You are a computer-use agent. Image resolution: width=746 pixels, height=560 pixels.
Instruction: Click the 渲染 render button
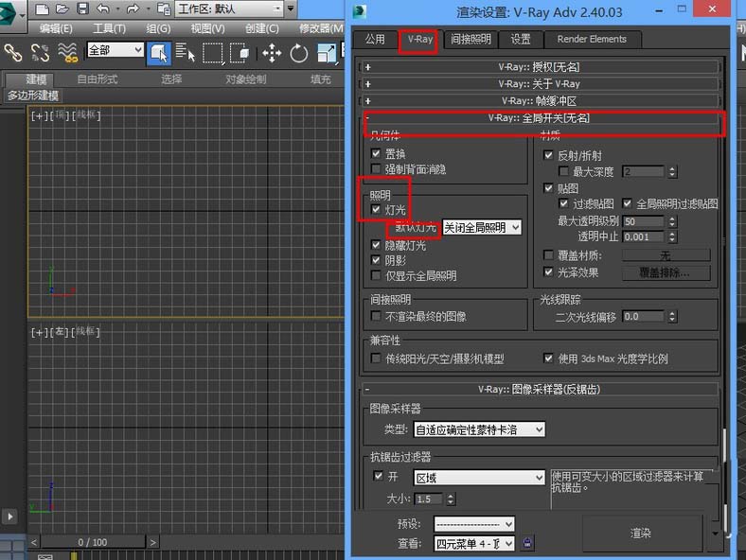(x=640, y=533)
